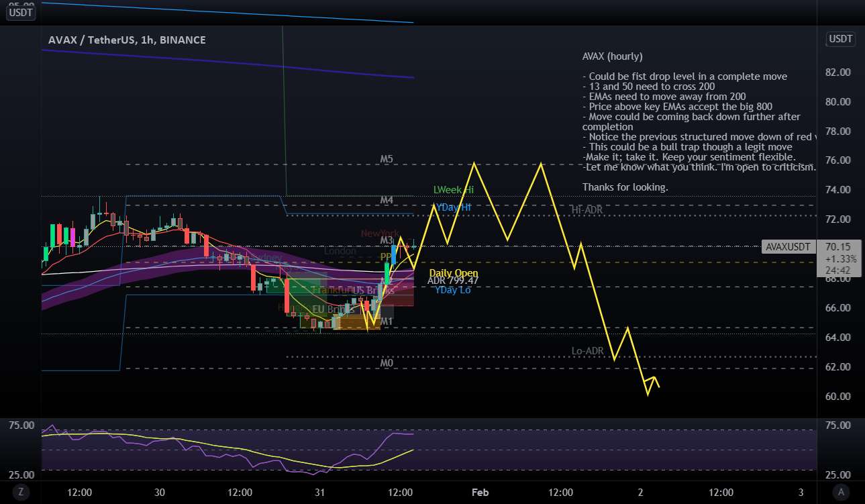This screenshot has height=504, width=865.
Task: Click the M1 pivot level label
Action: [386, 322]
